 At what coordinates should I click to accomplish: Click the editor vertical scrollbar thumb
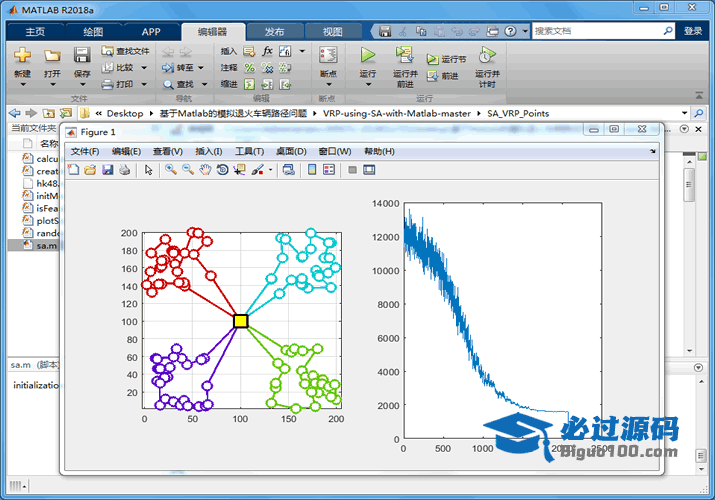coord(689,185)
